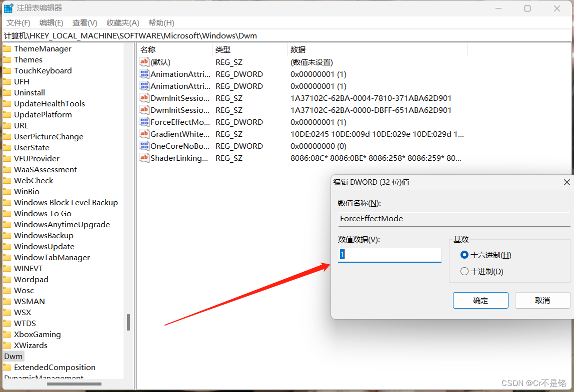Screen dimensions: 574x392
Task: Click the DWORD icon of OneCoreNoBo... value
Action: [144, 146]
